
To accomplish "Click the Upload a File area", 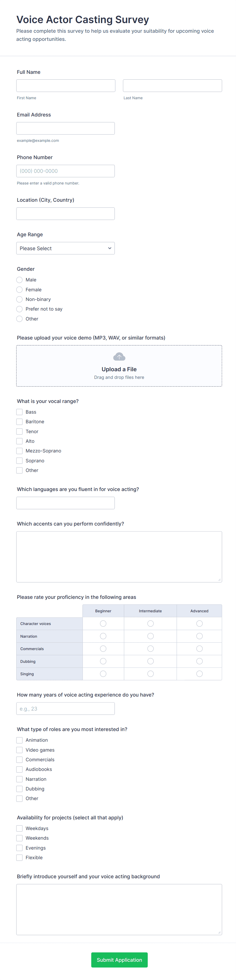I will click(119, 369).
